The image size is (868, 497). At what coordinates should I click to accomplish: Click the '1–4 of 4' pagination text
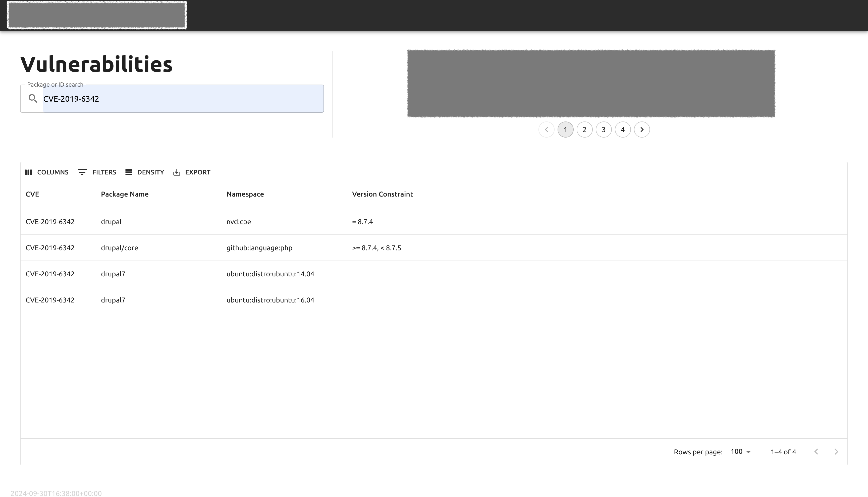783,452
